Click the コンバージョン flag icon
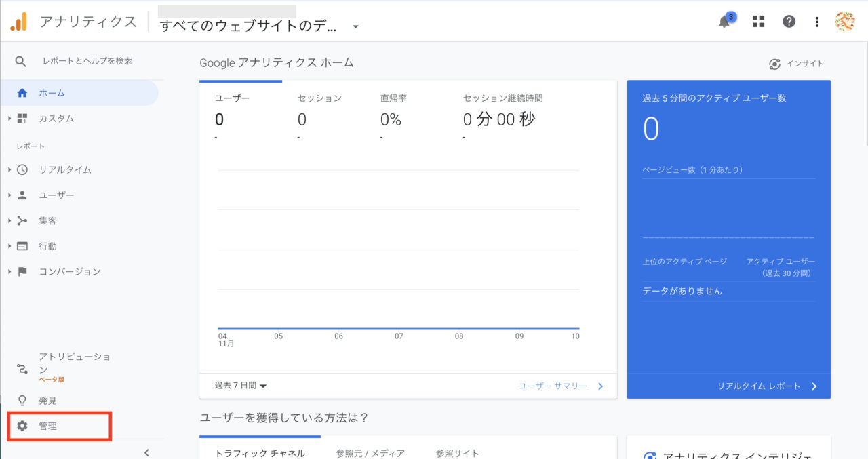The image size is (868, 459). [x=22, y=271]
